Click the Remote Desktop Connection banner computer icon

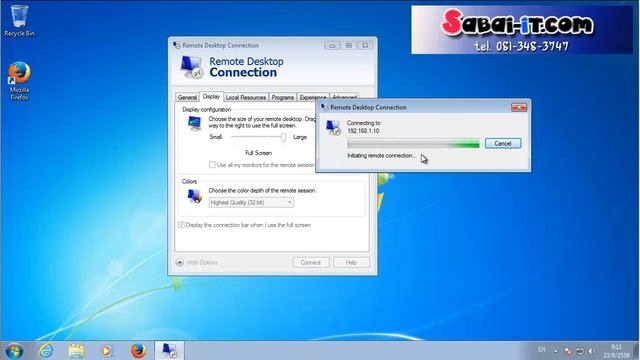pos(191,67)
